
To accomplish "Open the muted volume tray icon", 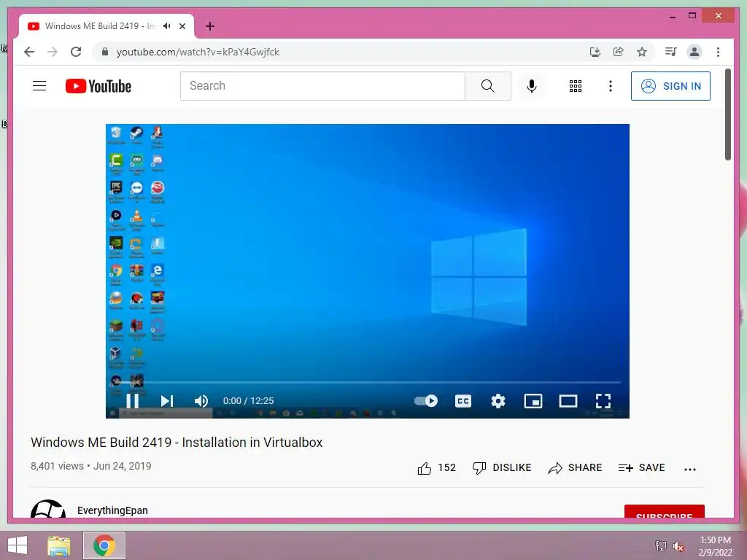I will click(x=678, y=546).
